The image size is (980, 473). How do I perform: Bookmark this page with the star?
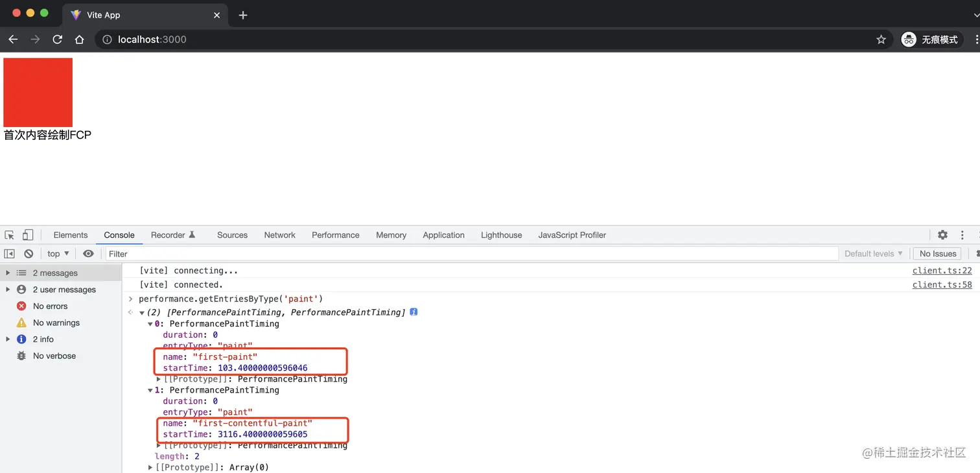[x=881, y=40]
